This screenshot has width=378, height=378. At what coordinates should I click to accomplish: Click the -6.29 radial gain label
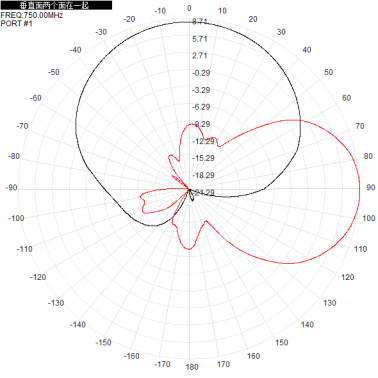pos(201,107)
